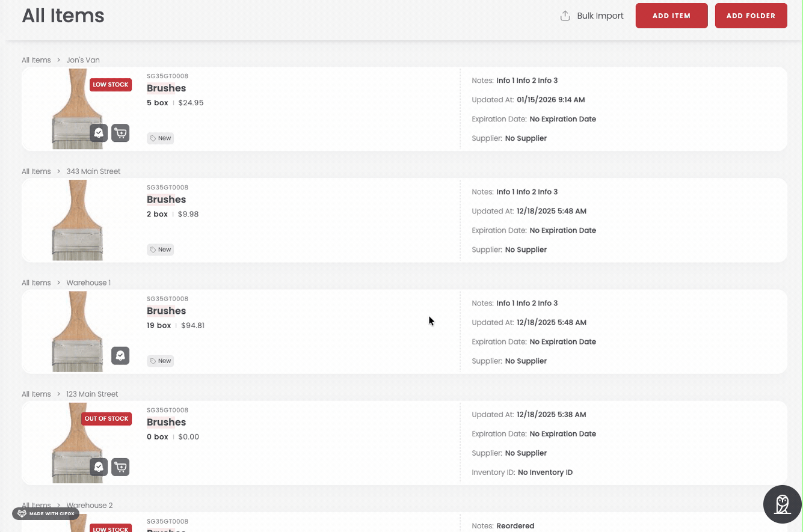Viewport: 803px width, 532px height.
Task: Click the New tag on the $9.98 brushes
Action: (160, 249)
